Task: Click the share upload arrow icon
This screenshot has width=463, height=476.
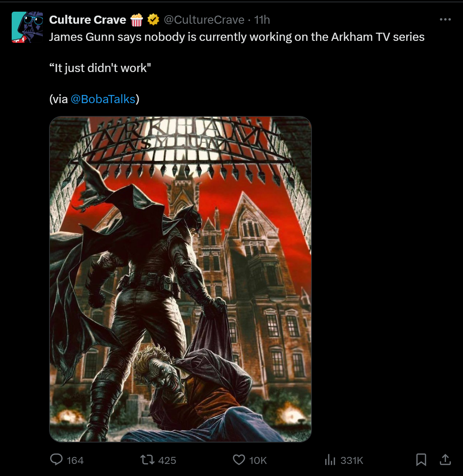Action: coord(445,460)
